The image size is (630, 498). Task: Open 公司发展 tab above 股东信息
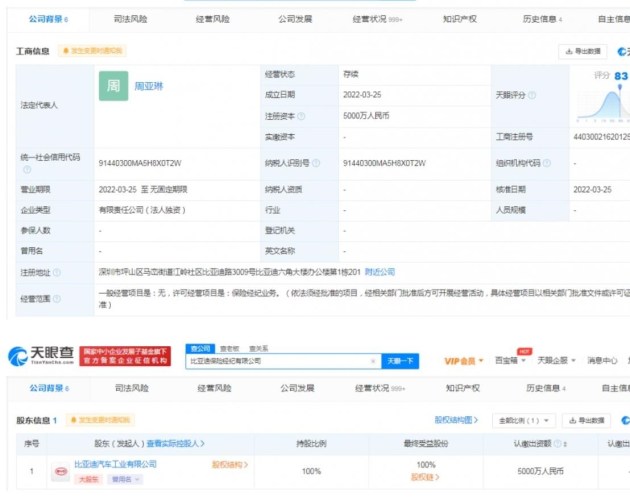(297, 388)
